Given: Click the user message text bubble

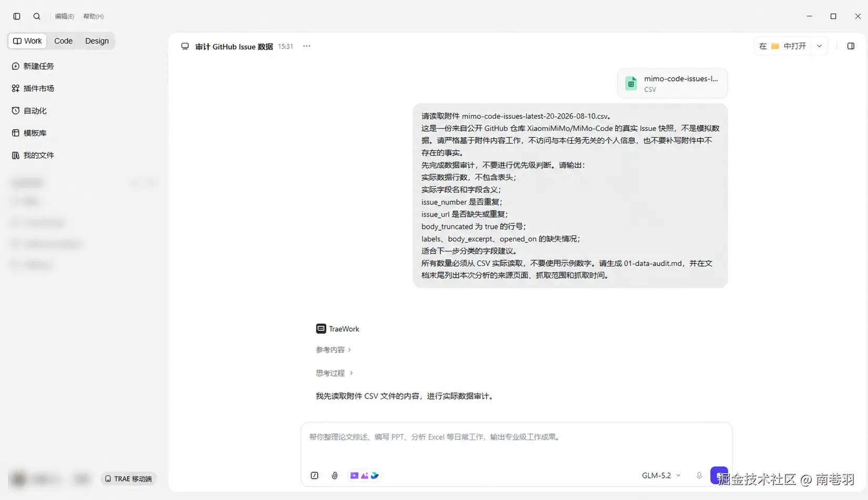Looking at the screenshot, I should pyautogui.click(x=570, y=196).
